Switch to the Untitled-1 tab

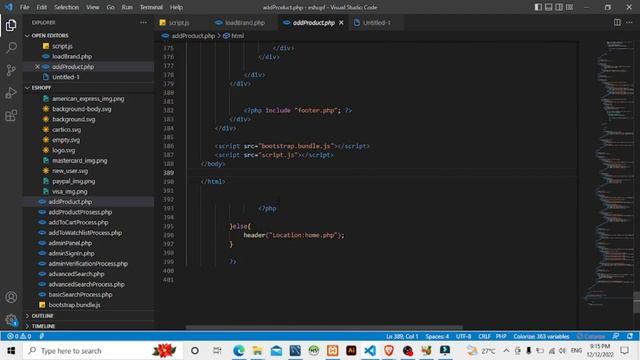pos(376,22)
